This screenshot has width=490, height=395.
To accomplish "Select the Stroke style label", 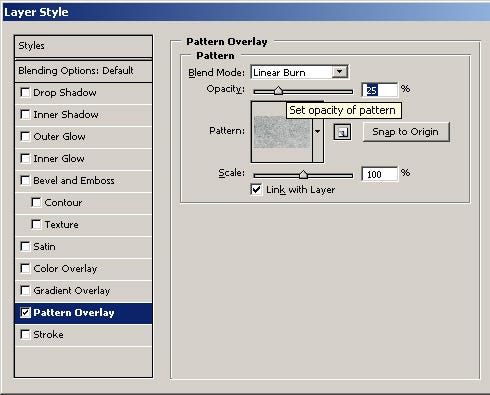I will (x=48, y=335).
